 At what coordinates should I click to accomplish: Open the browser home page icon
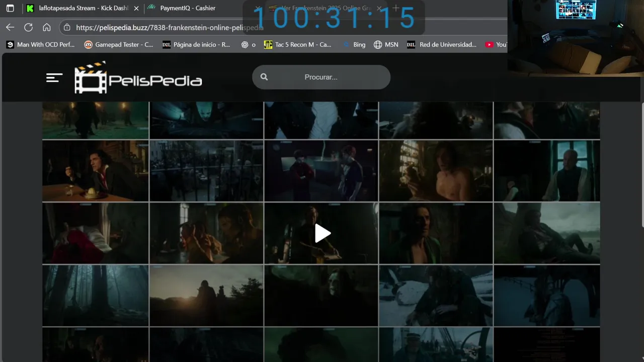pyautogui.click(x=46, y=27)
